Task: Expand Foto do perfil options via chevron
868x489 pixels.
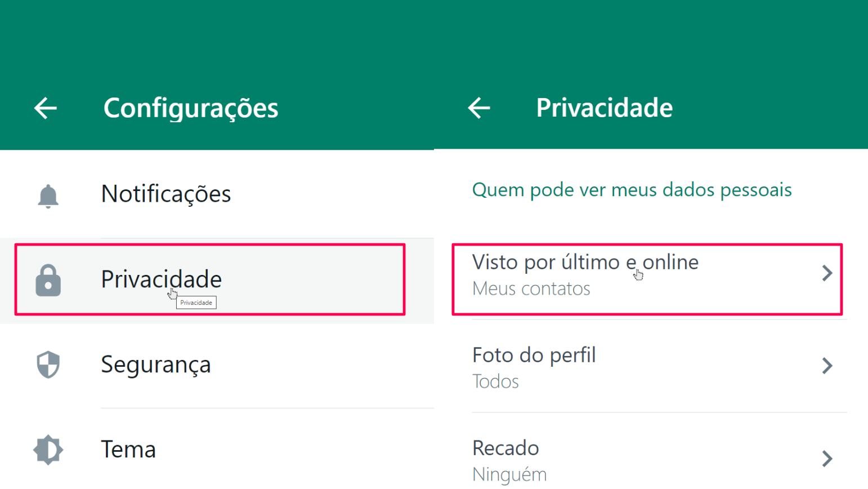Action: click(x=827, y=366)
